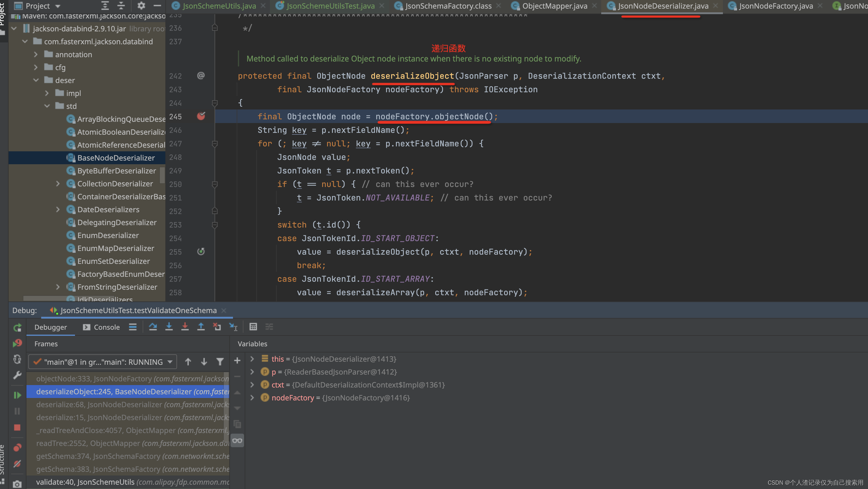Screen dimensions: 868x489
Task: Switch to the JsonNodeFactory.java tab
Action: 776,6
